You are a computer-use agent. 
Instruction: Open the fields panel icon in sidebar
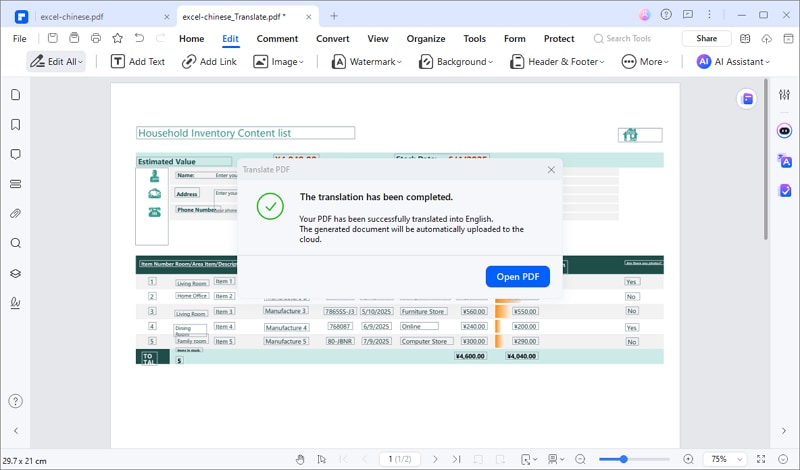(x=16, y=184)
